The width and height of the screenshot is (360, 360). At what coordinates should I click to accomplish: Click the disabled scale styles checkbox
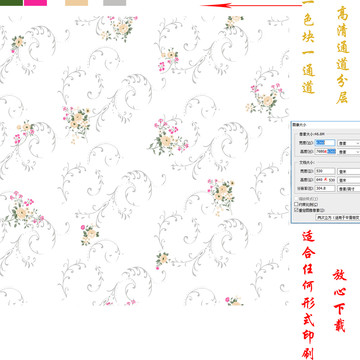click(296, 199)
